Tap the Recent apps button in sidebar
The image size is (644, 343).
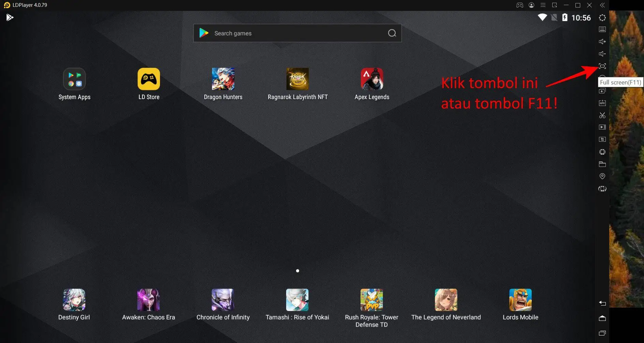point(602,333)
